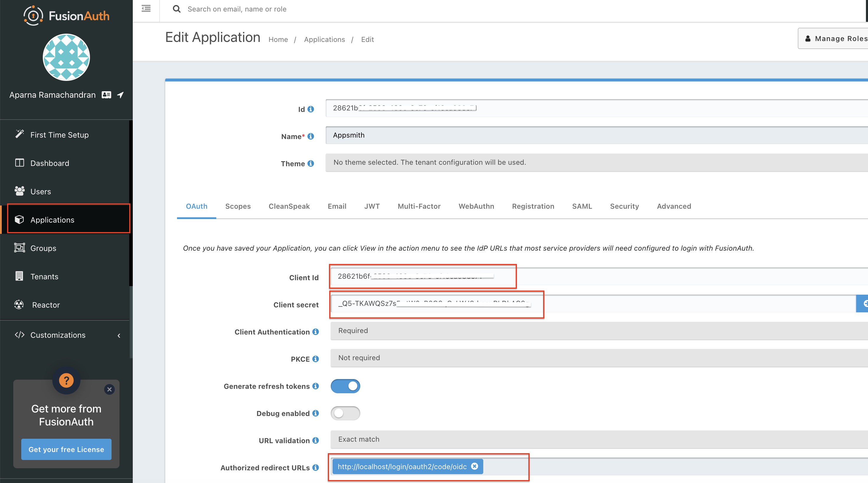This screenshot has height=483, width=868.
Task: Click the sidebar collapse menu icon
Action: click(146, 9)
